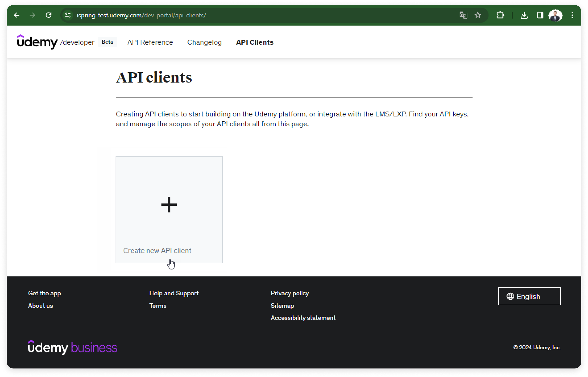This screenshot has height=377, width=588.
Task: Click the plus icon to add client
Action: (x=169, y=204)
